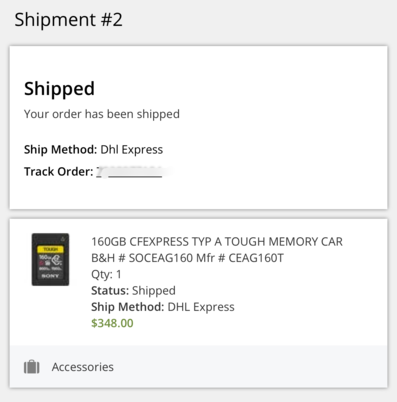Click the yellow TOUGH label on card image

50,249
